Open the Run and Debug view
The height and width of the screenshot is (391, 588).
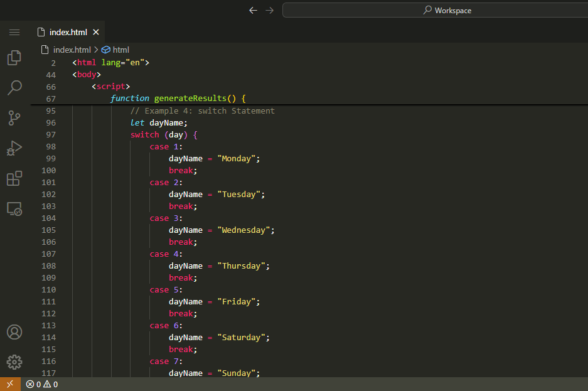point(14,148)
